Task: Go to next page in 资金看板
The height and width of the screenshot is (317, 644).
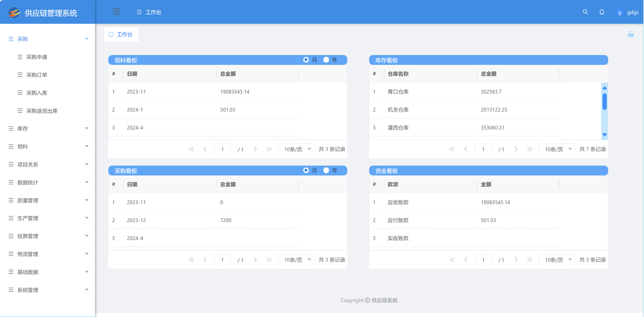Action: click(516, 260)
